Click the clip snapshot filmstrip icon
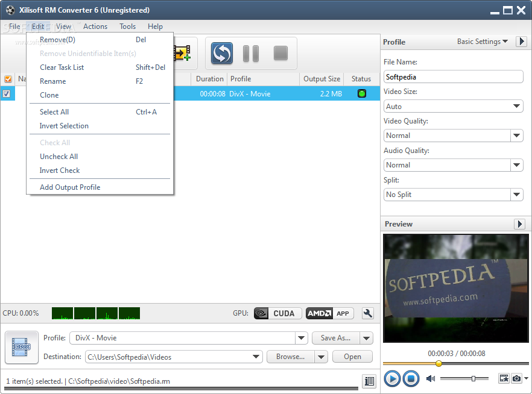Image resolution: width=532 pixels, height=394 pixels. click(x=504, y=378)
